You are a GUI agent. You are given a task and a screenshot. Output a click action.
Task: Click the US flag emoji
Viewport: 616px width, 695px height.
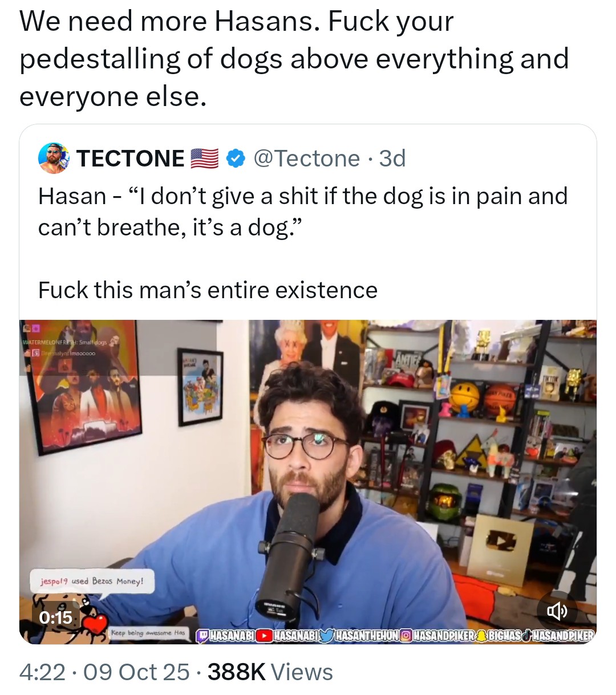(x=204, y=158)
